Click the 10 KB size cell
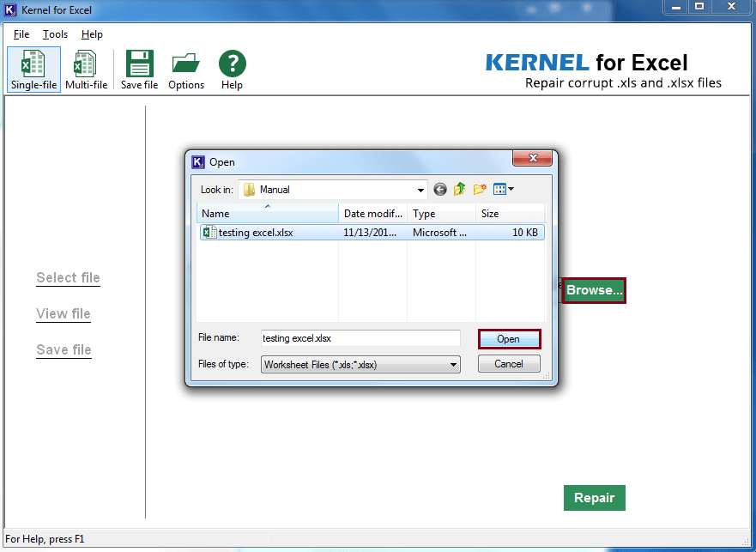The width and height of the screenshot is (756, 552). [x=524, y=233]
